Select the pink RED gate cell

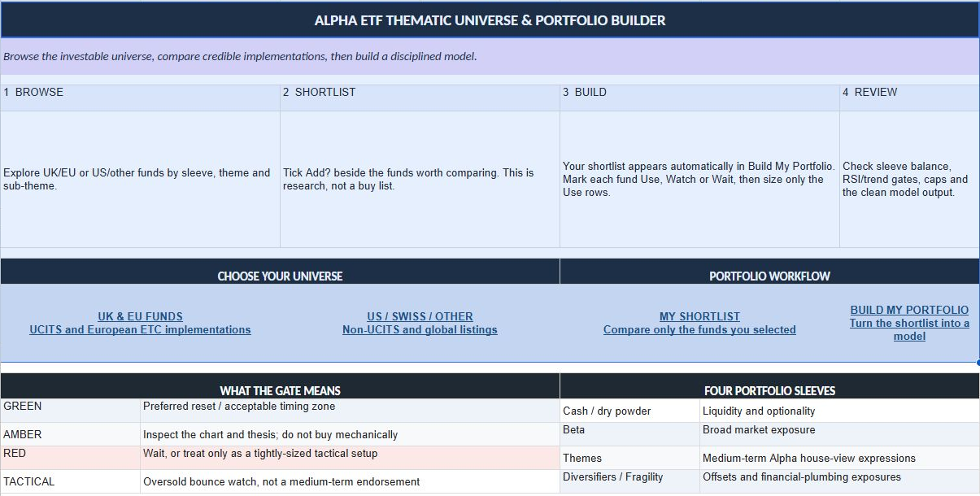(70, 458)
